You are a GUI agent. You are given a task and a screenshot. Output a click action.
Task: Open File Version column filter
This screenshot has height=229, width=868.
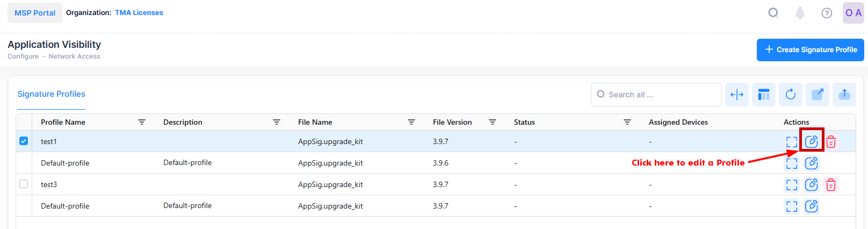point(493,122)
